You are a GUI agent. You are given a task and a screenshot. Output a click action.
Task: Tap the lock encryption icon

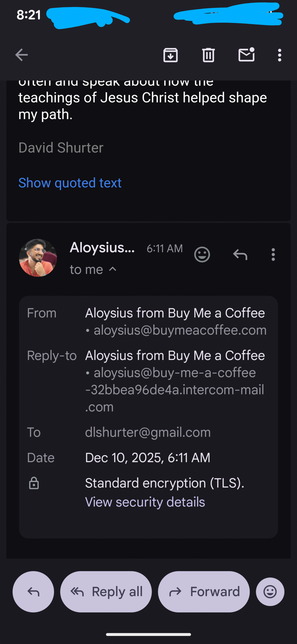point(34,483)
